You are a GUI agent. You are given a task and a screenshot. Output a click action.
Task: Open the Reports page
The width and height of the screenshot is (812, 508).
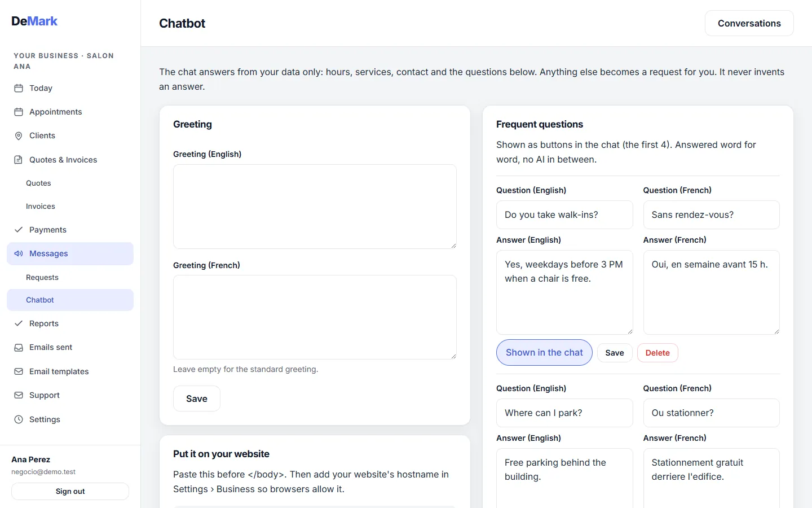pyautogui.click(x=70, y=323)
